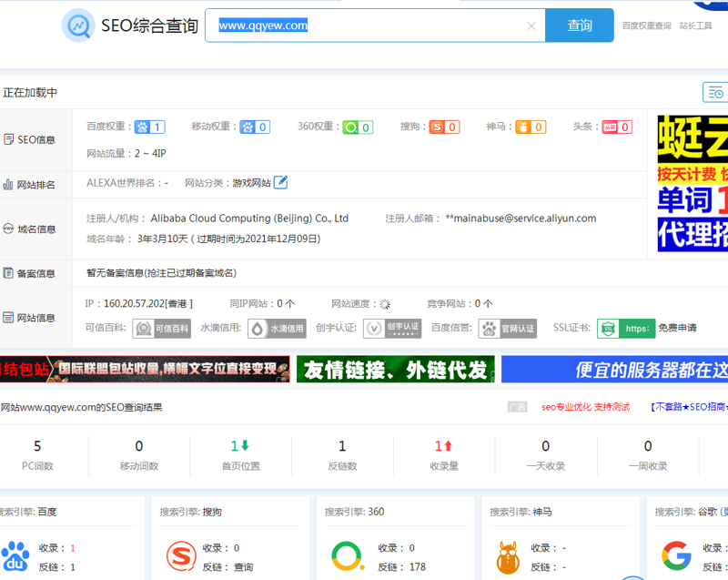Viewport: 728px width, 580px height.
Task: Open the 站长工具 link
Action: (696, 26)
